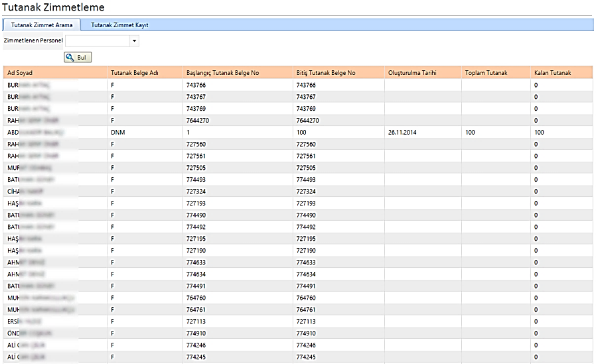596x364 pixels.
Task: Select start number cell 774492
Action: click(238, 227)
